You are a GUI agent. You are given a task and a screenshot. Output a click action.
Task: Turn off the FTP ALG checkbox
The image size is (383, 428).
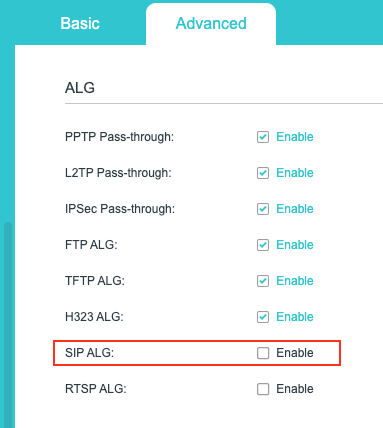(x=263, y=245)
